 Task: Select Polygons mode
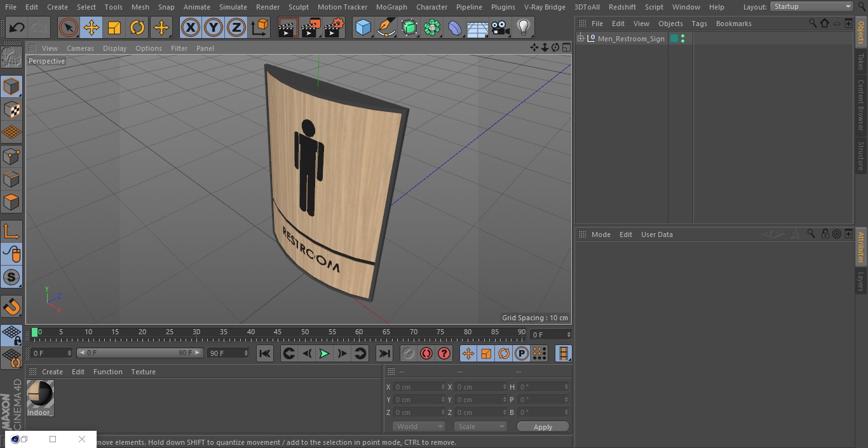coord(11,202)
